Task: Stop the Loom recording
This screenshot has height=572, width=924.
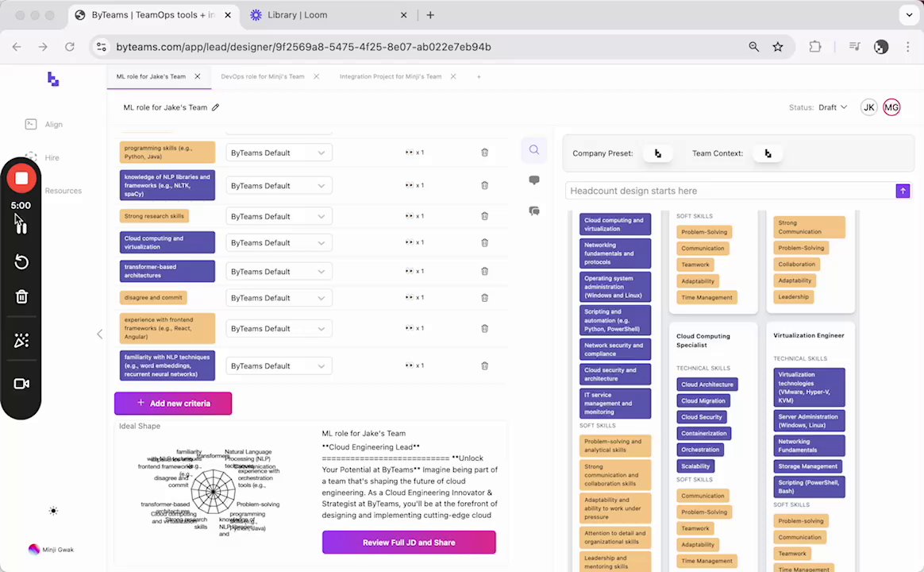Action: [21, 179]
